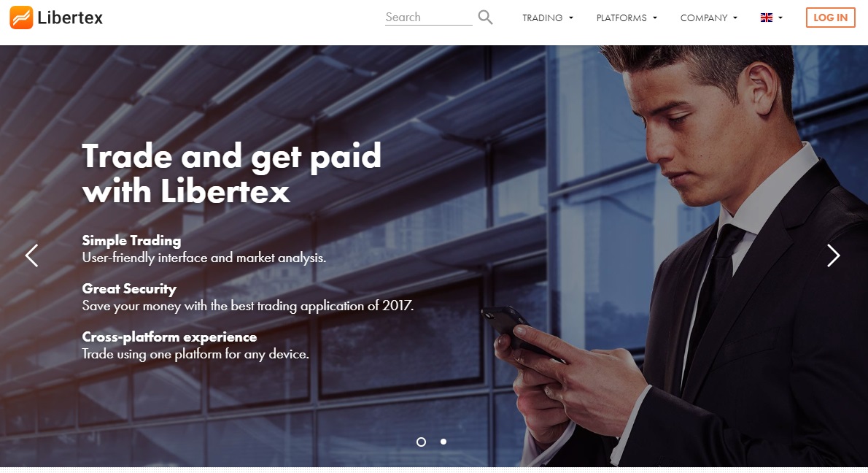Image resolution: width=868 pixels, height=473 pixels.
Task: Expand the arrow next to TRADING
Action: (570, 18)
